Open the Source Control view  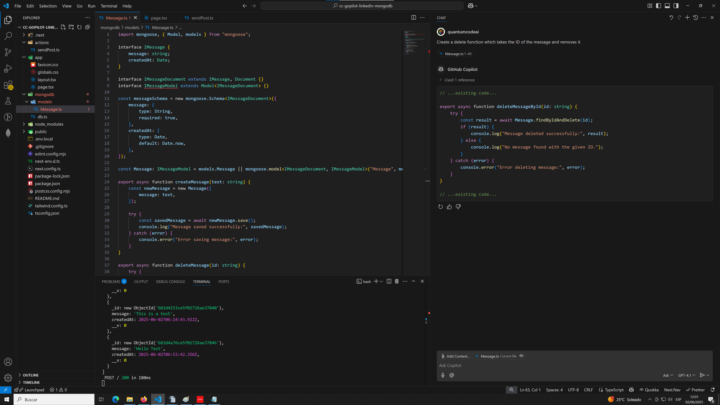tap(8, 52)
